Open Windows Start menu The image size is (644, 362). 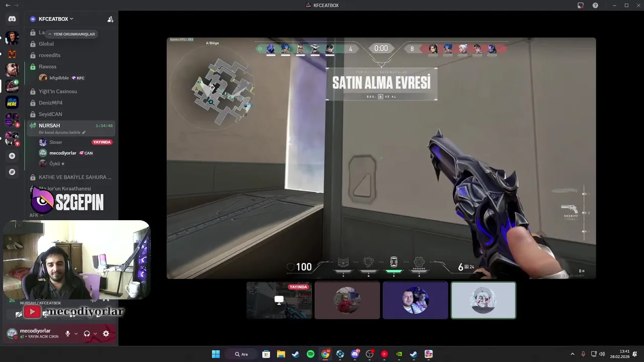pyautogui.click(x=216, y=354)
